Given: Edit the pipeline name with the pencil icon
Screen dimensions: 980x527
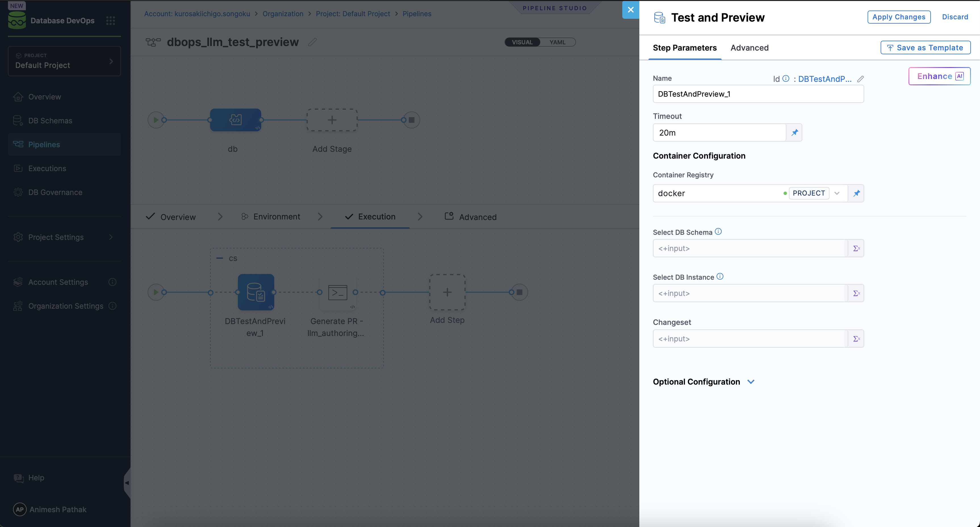Looking at the screenshot, I should [x=312, y=42].
